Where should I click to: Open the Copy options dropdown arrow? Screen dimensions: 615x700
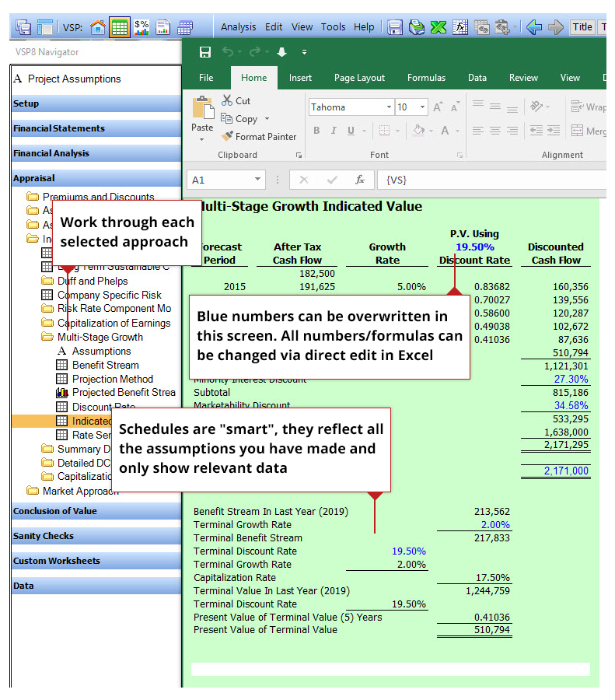(267, 119)
